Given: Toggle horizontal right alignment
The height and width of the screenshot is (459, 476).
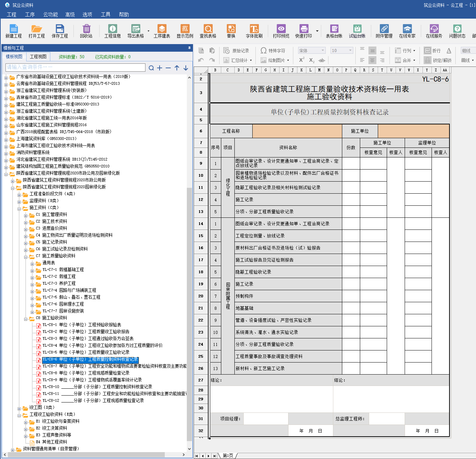Looking at the screenshot, I should pyautogui.click(x=382, y=60).
